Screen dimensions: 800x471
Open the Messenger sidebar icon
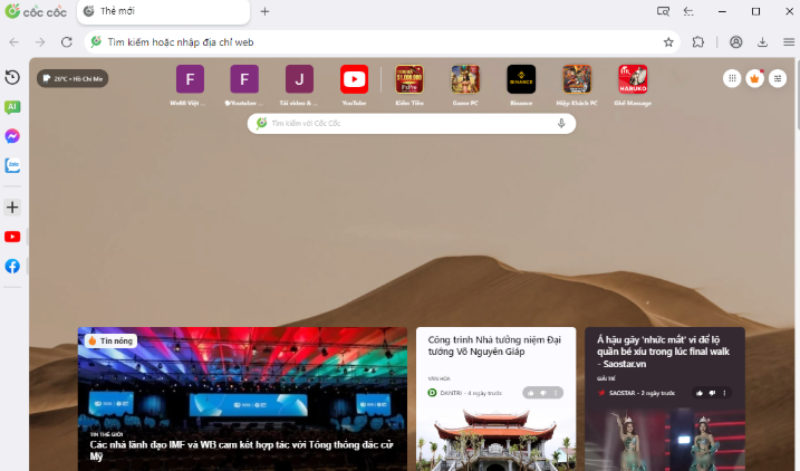click(x=12, y=136)
